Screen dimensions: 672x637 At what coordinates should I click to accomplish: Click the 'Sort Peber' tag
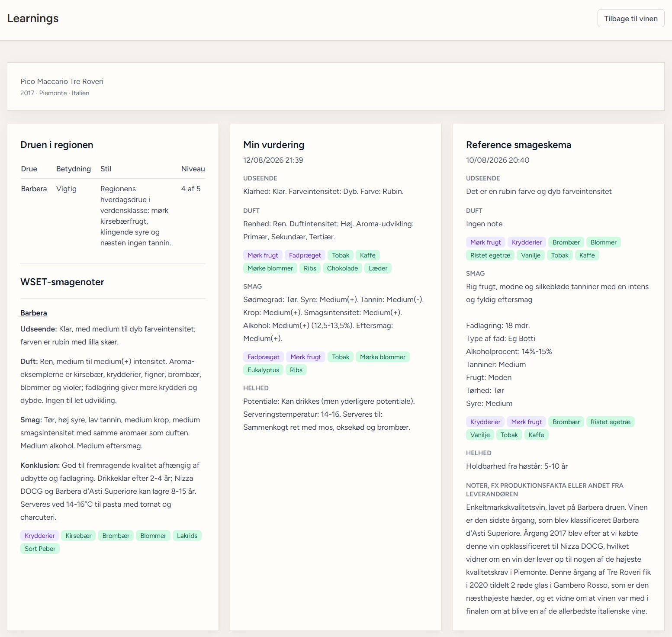[40, 549]
